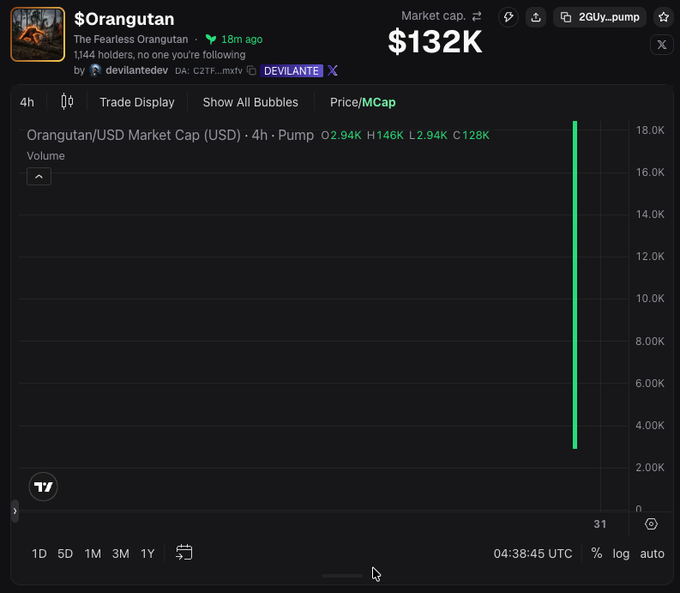The width and height of the screenshot is (680, 593).
Task: Share the token via upload icon
Action: [x=536, y=17]
